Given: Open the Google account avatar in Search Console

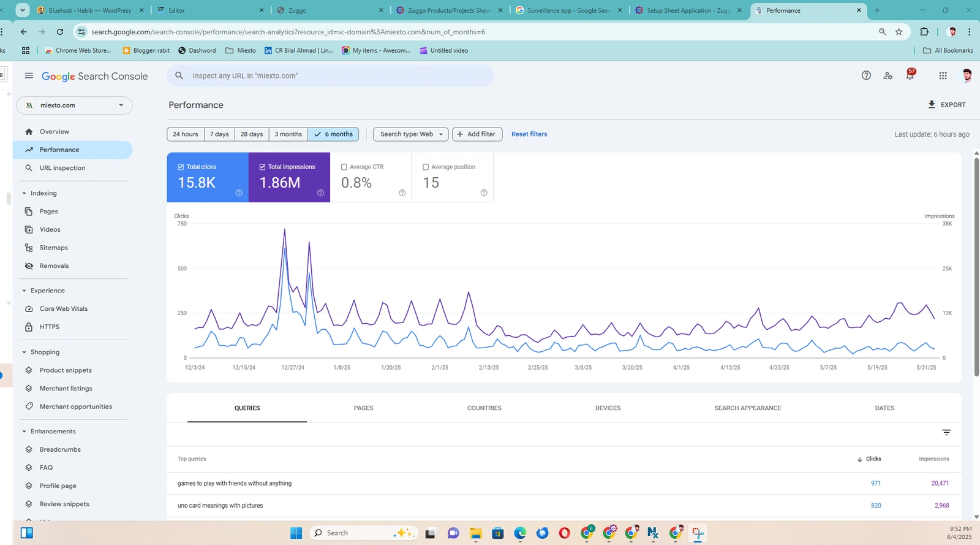Looking at the screenshot, I should tap(967, 75).
